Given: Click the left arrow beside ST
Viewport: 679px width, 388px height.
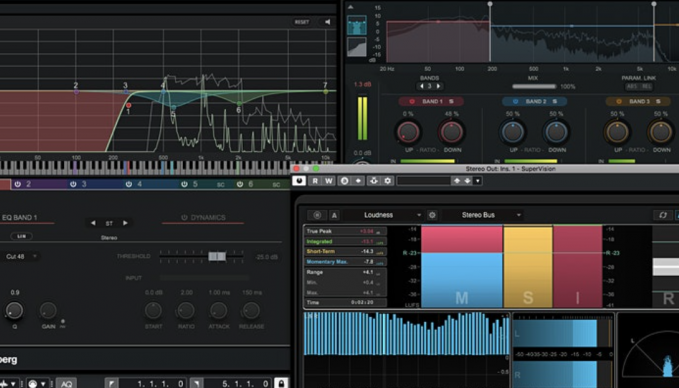Looking at the screenshot, I should [x=93, y=223].
